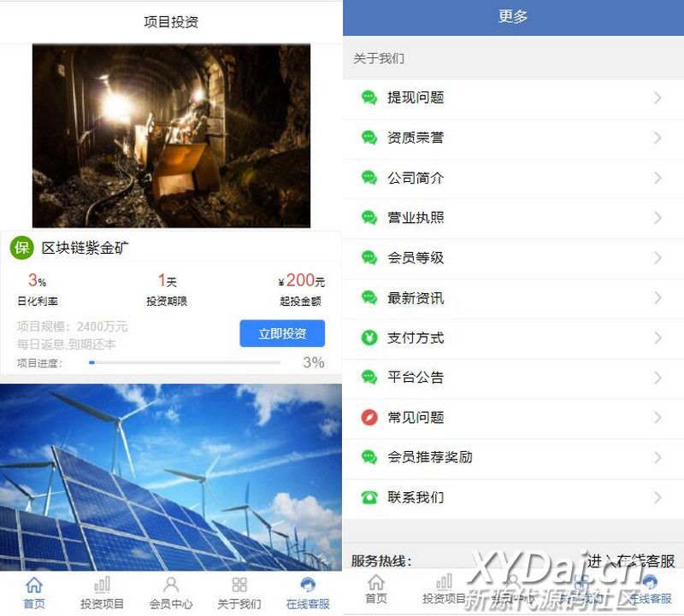Viewport: 684px width, 616px height.
Task: Expand the 会员推荐奖励 row chevron
Action: (x=657, y=457)
